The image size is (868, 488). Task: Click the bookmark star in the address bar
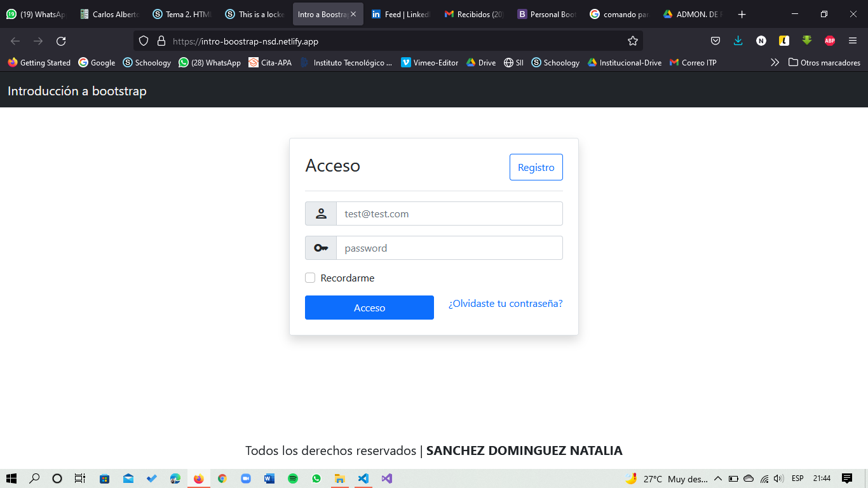(632, 41)
